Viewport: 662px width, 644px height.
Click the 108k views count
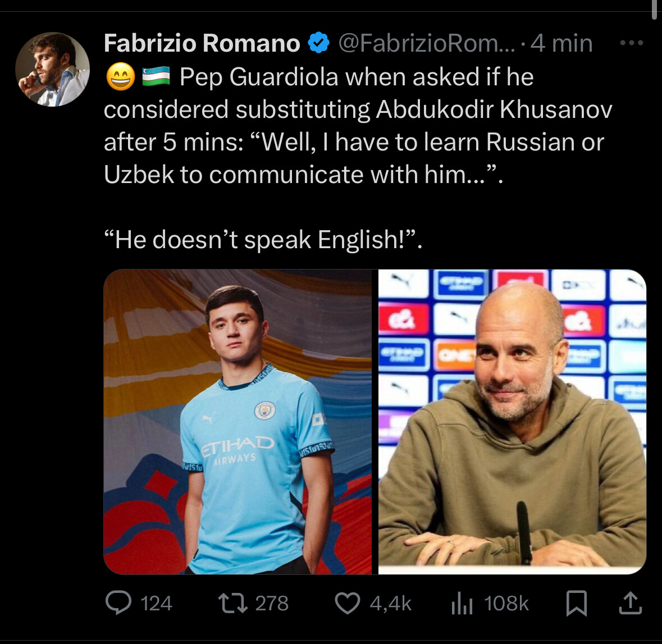pos(506,603)
